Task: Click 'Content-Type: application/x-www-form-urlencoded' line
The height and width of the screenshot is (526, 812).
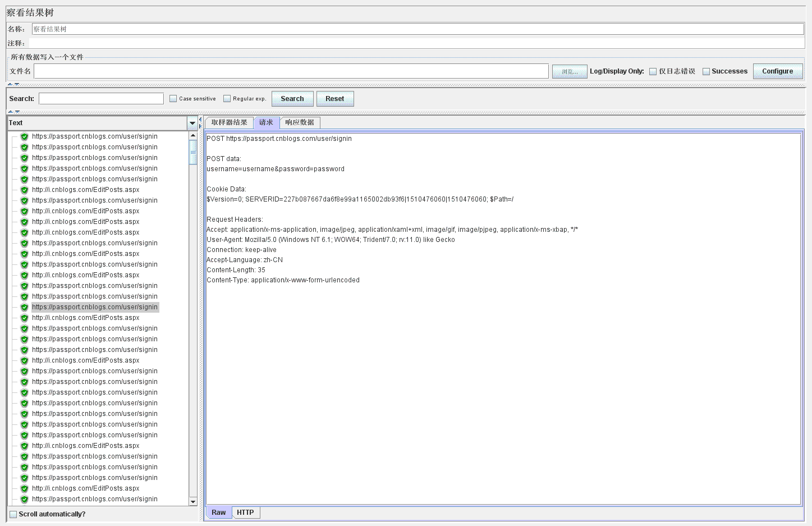Action: click(283, 280)
